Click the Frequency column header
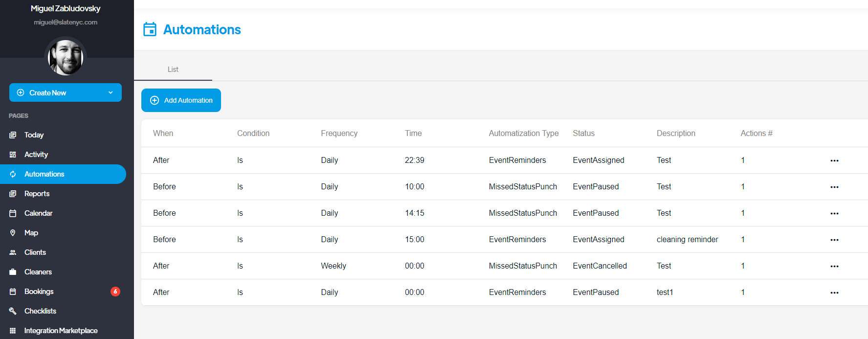The width and height of the screenshot is (868, 339). [339, 133]
